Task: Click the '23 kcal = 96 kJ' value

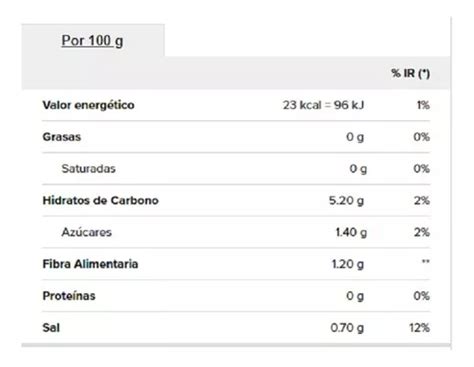Action: [323, 105]
